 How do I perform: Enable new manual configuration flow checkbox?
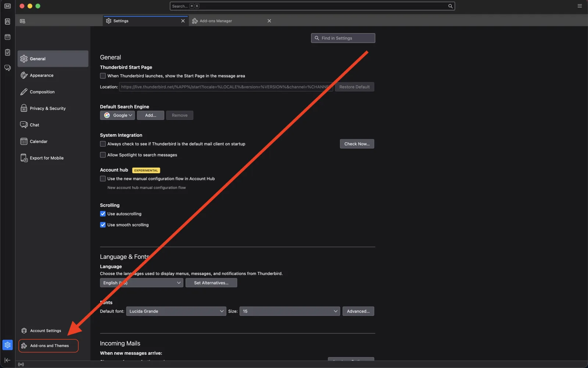pyautogui.click(x=103, y=179)
